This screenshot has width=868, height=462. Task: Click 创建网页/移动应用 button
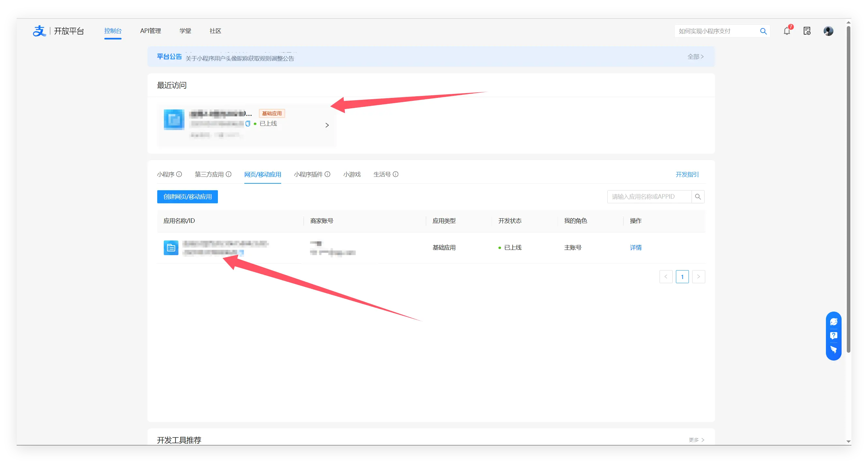[x=187, y=197]
